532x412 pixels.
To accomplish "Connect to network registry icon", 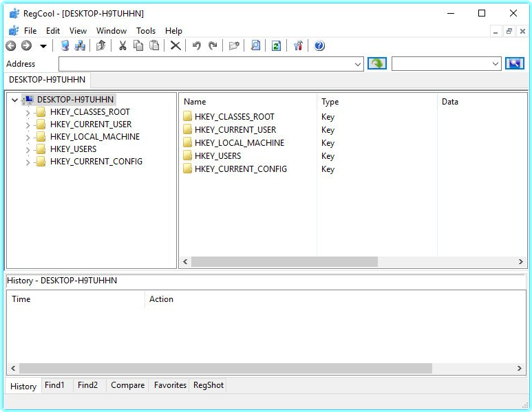I will (x=80, y=45).
